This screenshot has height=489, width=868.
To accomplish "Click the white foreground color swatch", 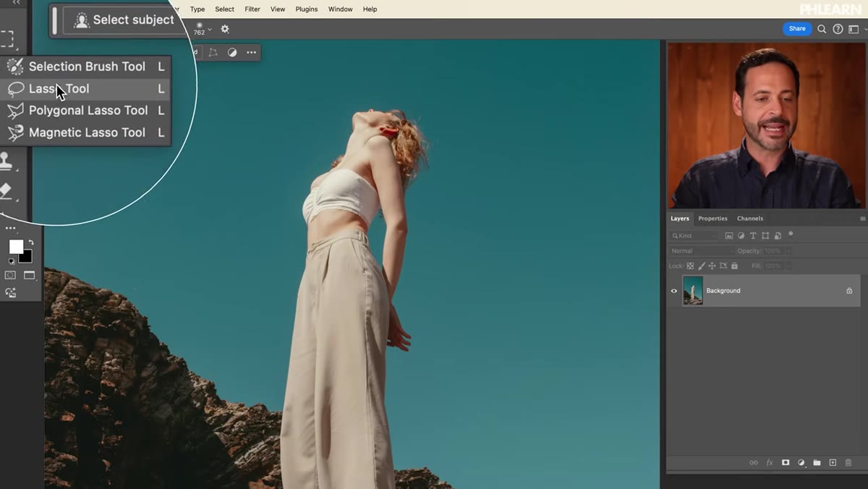I will click(x=14, y=246).
